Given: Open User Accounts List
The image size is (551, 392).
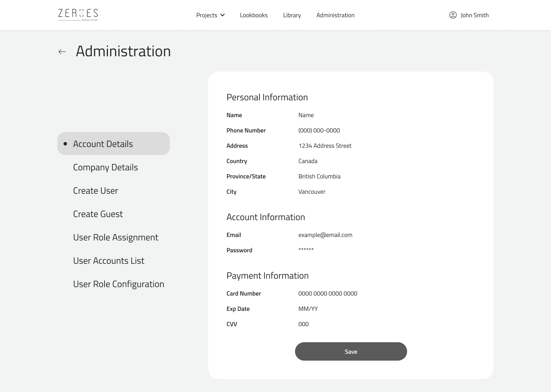Looking at the screenshot, I should click(x=109, y=261).
